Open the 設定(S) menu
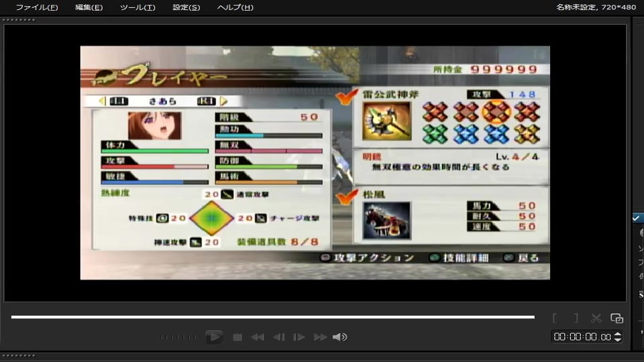This screenshot has width=644, height=362. [x=186, y=7]
